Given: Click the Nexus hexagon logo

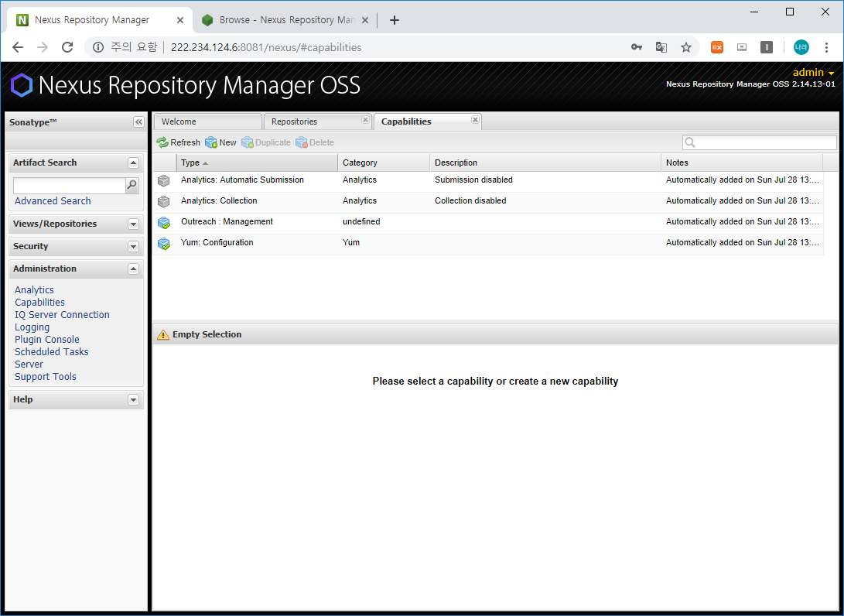Looking at the screenshot, I should [22, 85].
